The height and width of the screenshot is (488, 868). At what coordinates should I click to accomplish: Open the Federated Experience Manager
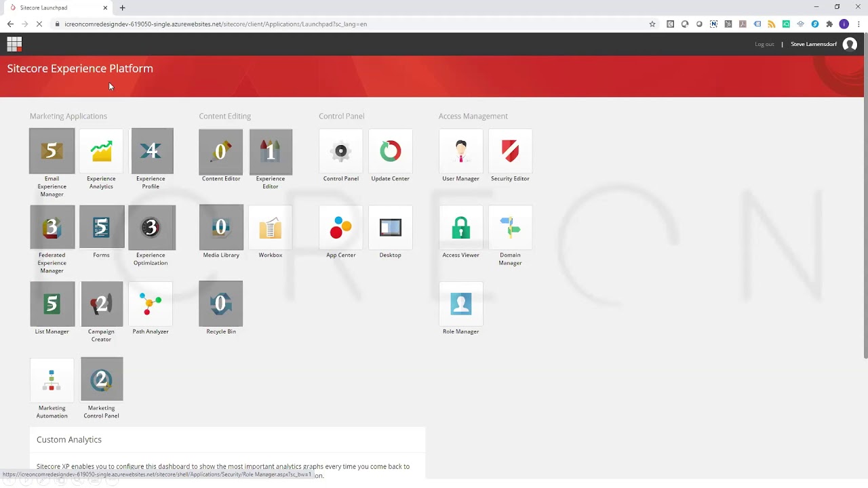[x=52, y=228]
